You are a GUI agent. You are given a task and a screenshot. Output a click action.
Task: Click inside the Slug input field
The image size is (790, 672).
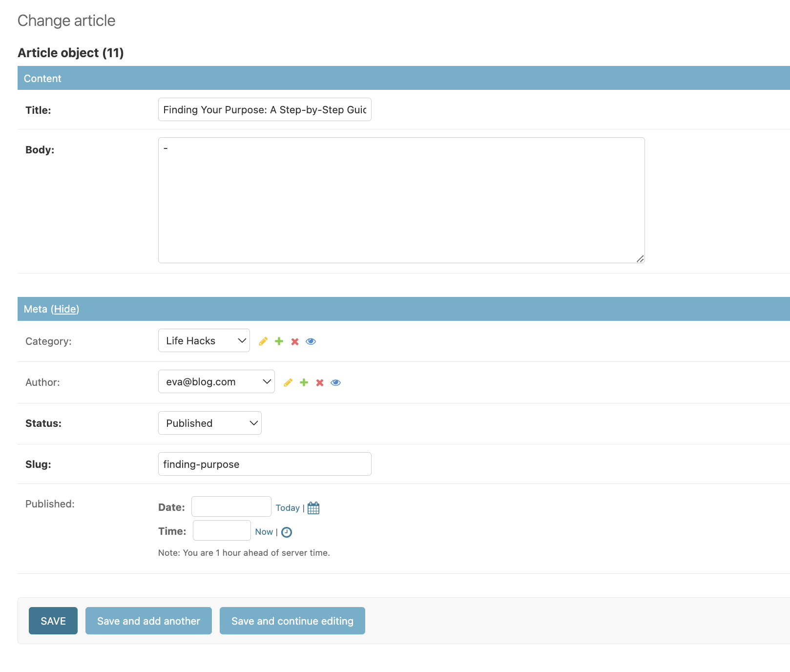(264, 464)
